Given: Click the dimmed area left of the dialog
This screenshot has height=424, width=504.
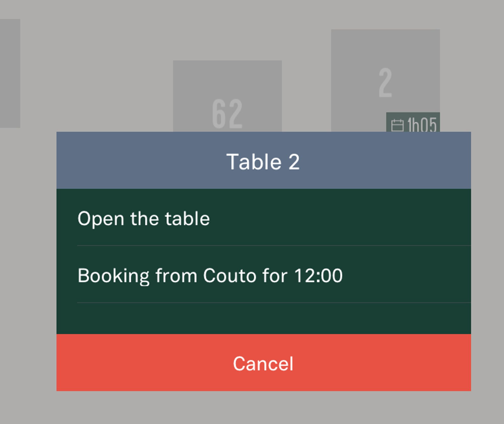Looking at the screenshot, I should (28, 252).
